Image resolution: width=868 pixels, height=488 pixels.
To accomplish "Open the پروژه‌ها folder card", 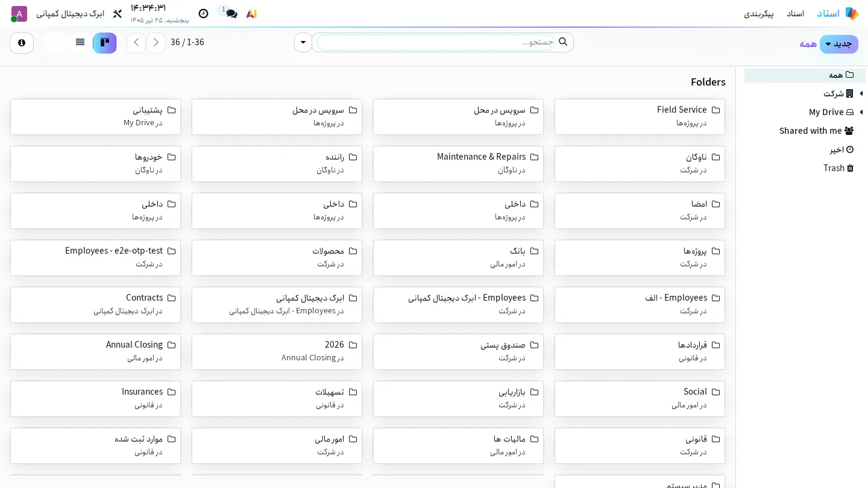I will point(640,258).
